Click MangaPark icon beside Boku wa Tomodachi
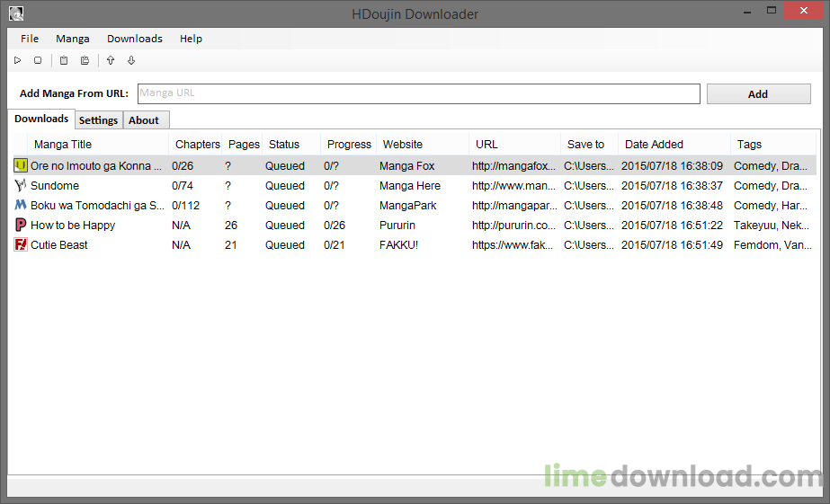 point(20,205)
